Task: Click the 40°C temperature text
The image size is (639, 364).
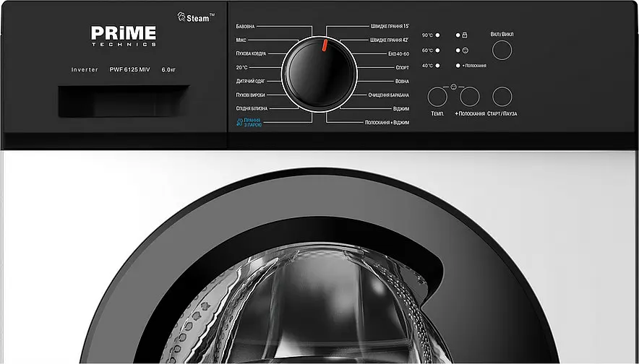Action: click(x=427, y=66)
